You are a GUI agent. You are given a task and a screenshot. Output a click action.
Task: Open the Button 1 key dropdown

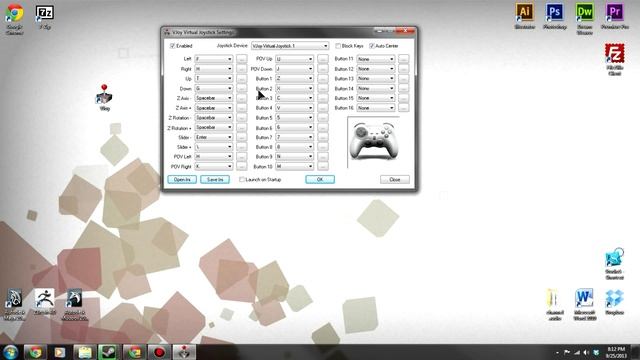[294, 78]
